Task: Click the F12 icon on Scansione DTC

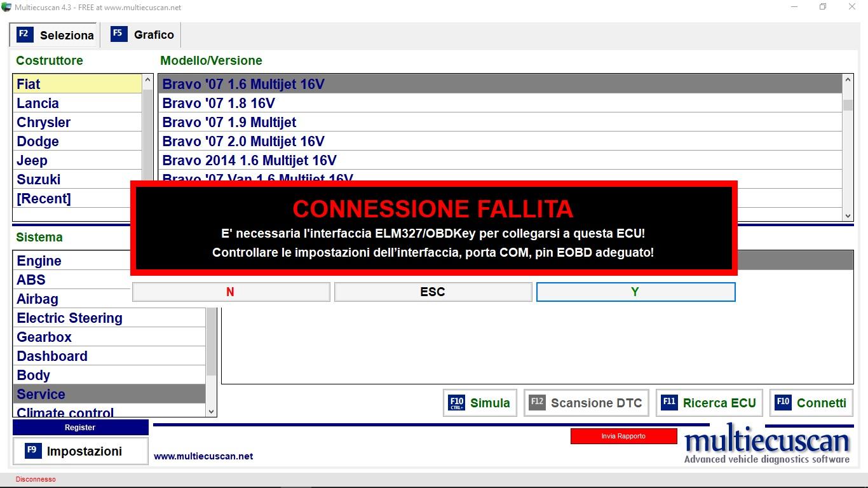Action: pyautogui.click(x=537, y=402)
